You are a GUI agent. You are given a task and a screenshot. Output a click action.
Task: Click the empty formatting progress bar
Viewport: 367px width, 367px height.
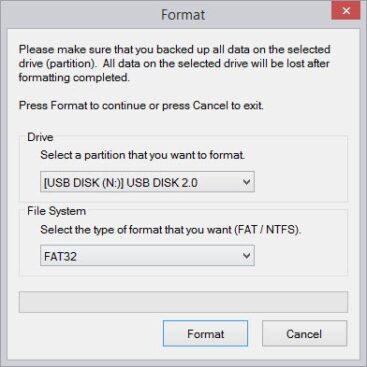183,302
